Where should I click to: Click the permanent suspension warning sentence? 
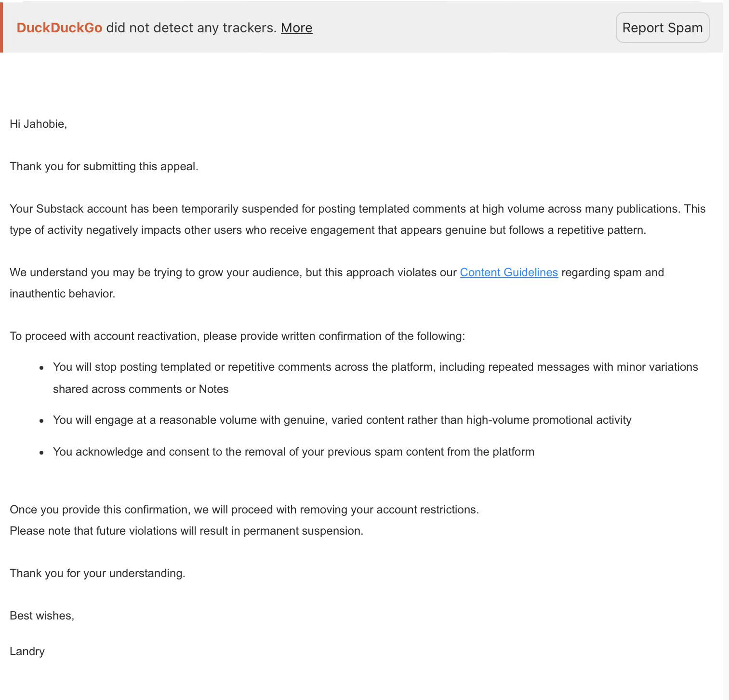186,531
